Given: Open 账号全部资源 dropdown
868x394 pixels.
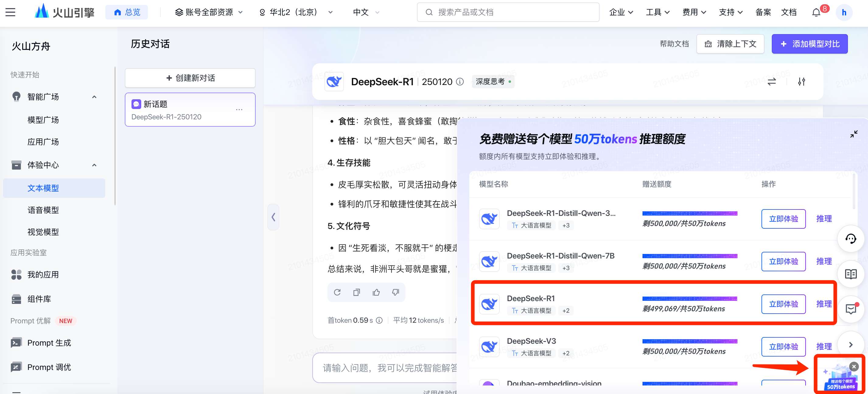Looking at the screenshot, I should [209, 12].
